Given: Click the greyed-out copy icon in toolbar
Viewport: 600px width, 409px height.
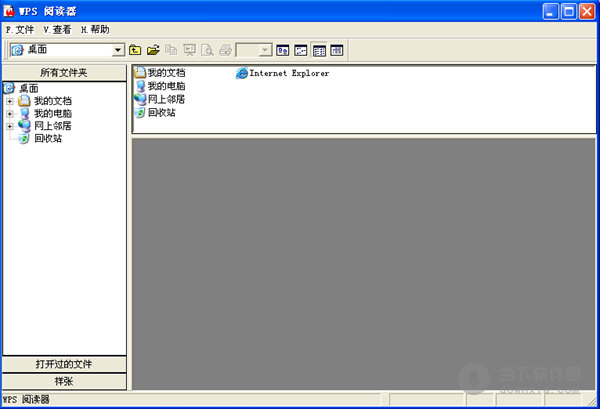Looking at the screenshot, I should click(x=171, y=50).
